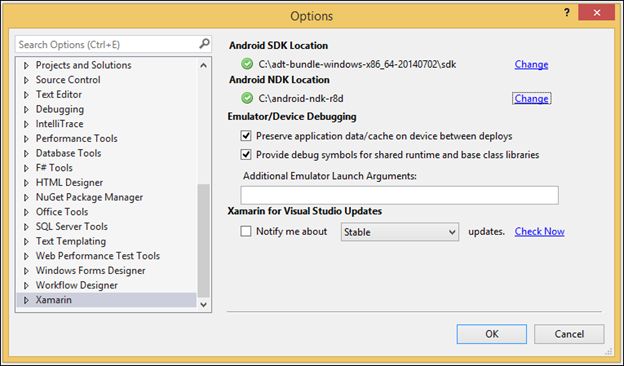Select F# Tools in options tree
The width and height of the screenshot is (624, 366).
pos(54,168)
